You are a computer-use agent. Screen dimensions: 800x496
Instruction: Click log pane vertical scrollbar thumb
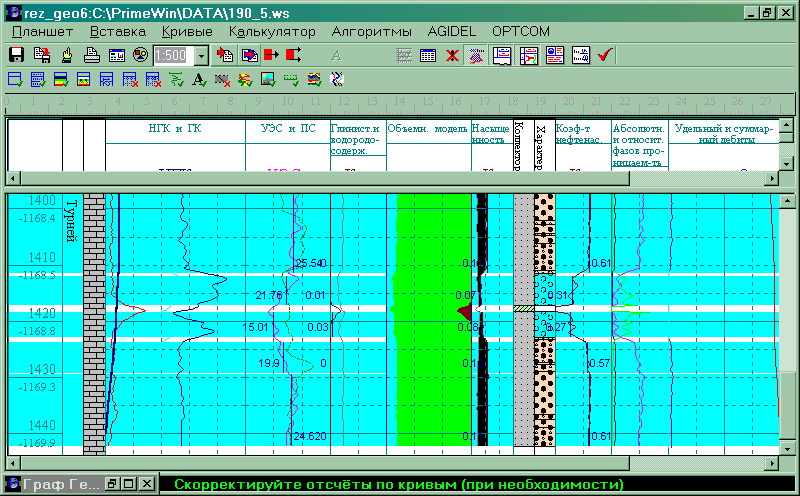pos(787,405)
